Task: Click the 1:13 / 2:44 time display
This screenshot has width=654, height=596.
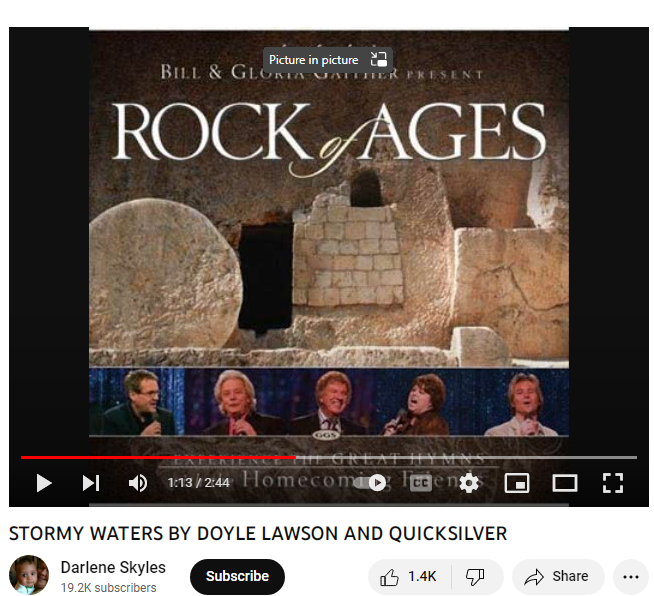Action: tap(199, 483)
